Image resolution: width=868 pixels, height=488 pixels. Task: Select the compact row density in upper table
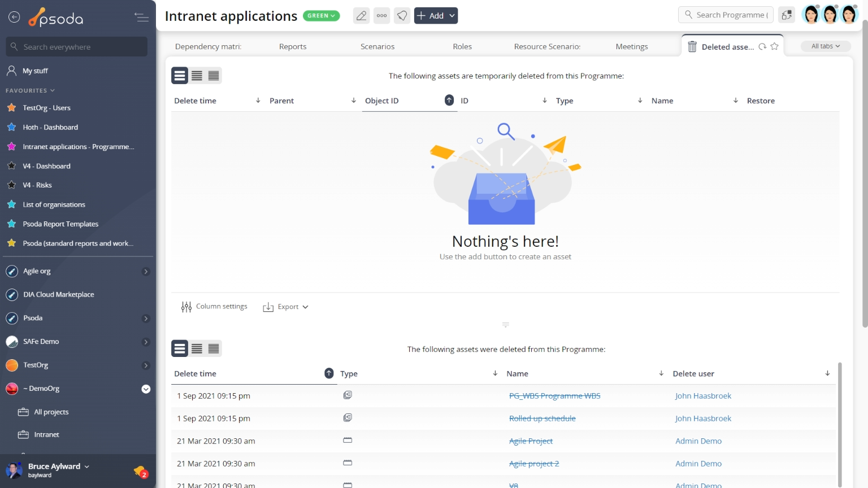[214, 76]
